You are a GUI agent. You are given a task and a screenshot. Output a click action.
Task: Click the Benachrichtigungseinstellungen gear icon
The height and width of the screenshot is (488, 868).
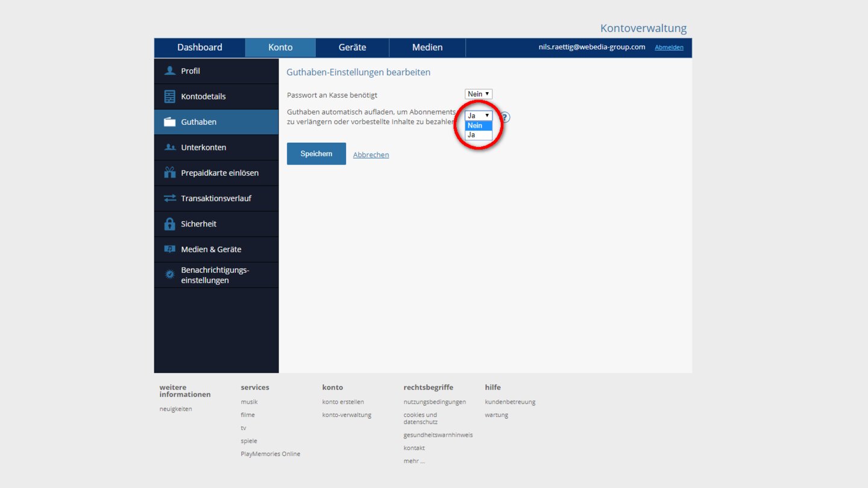[170, 275]
